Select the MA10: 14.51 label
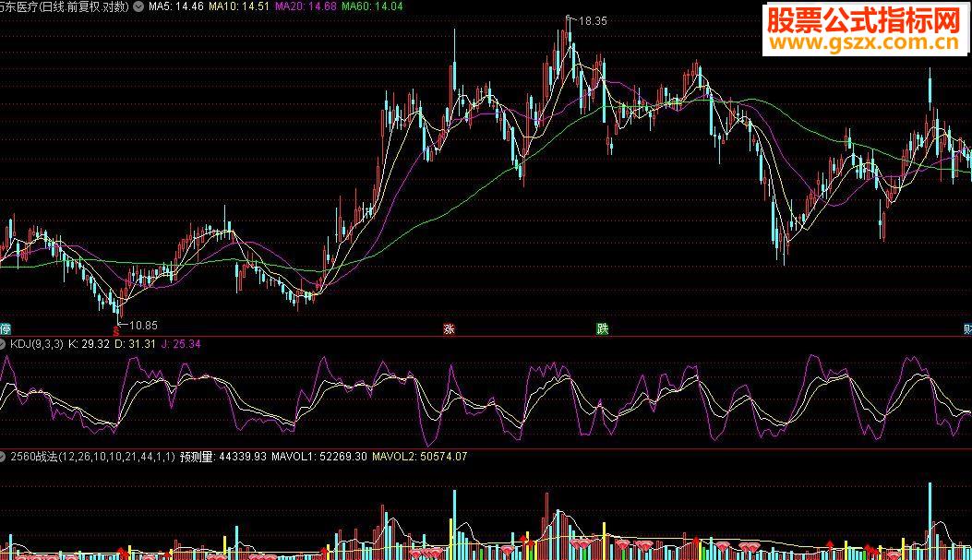The width and height of the screenshot is (972, 560). 239,6
